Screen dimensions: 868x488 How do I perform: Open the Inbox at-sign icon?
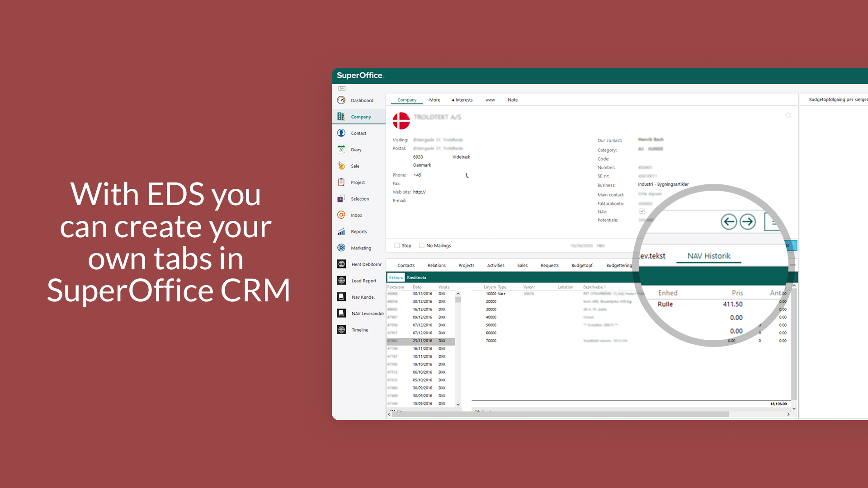tap(341, 215)
